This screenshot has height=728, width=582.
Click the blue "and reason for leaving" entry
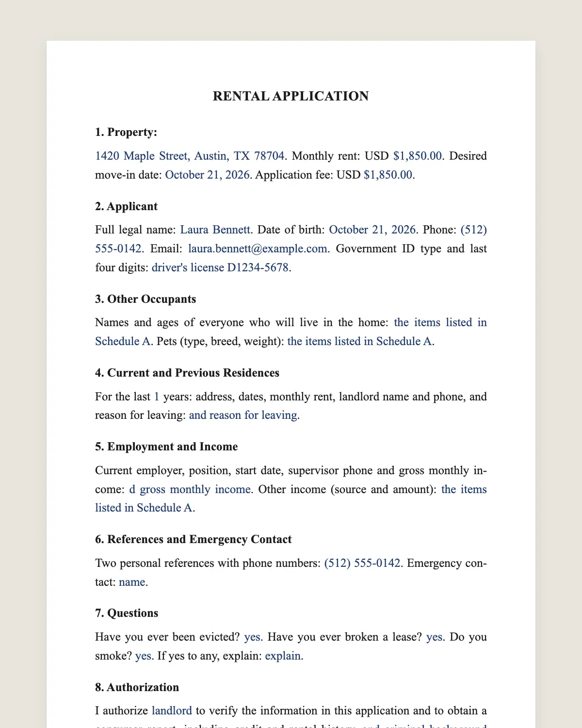point(243,415)
